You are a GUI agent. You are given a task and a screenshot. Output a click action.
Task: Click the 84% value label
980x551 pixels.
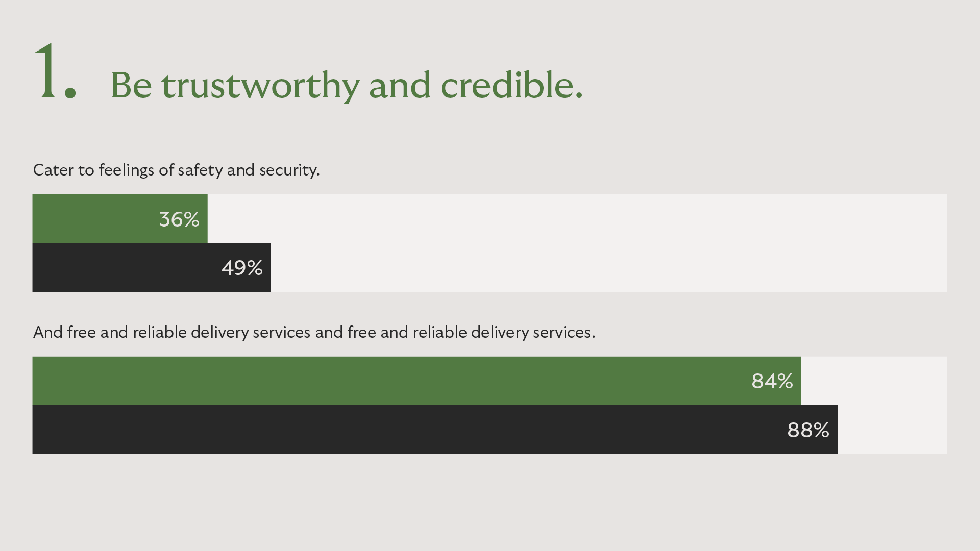click(x=772, y=381)
